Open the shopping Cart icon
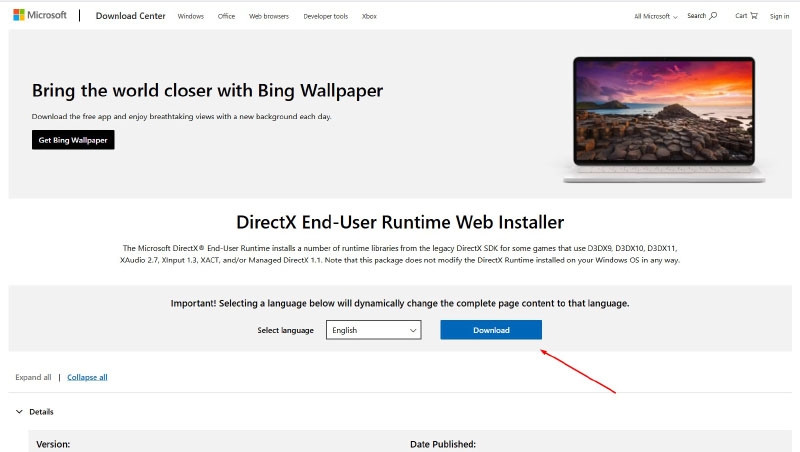 pyautogui.click(x=754, y=16)
